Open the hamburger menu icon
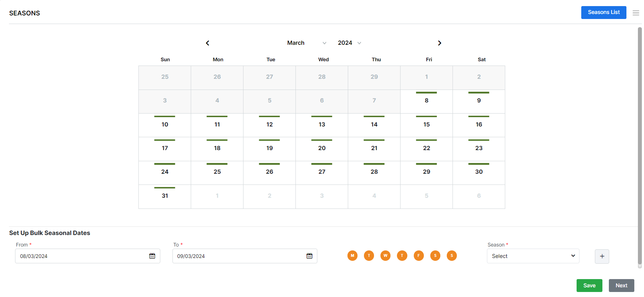This screenshot has width=644, height=297. 636,13
